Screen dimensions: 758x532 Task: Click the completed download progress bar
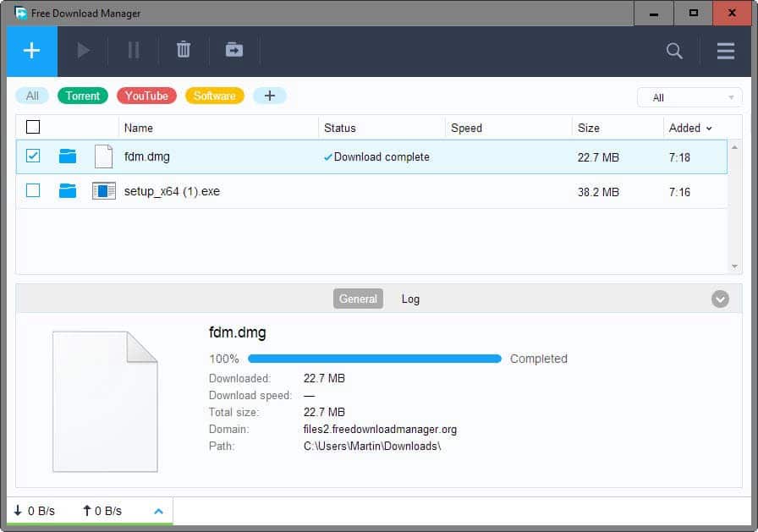tap(375, 359)
